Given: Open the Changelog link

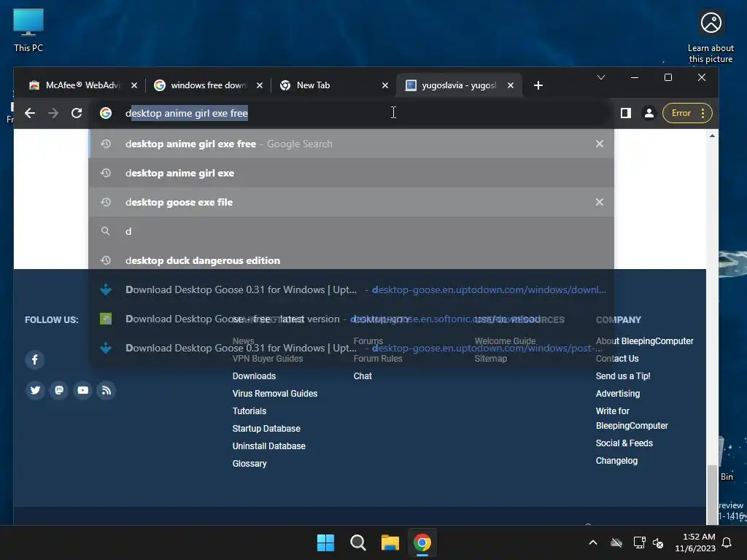Looking at the screenshot, I should click(x=616, y=461).
